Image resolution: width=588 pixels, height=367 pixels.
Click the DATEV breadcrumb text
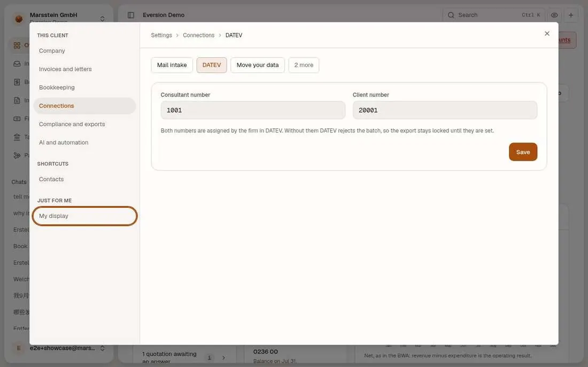[x=234, y=35]
